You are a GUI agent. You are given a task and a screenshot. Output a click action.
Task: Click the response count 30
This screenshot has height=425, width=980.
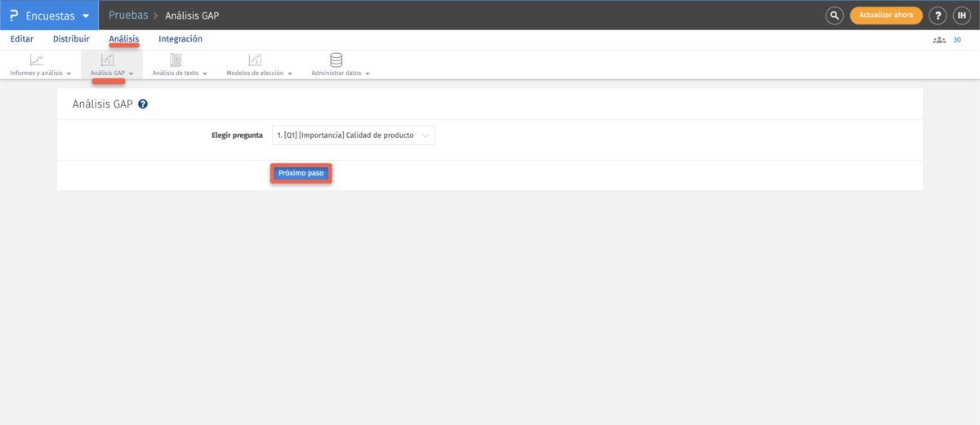point(957,40)
